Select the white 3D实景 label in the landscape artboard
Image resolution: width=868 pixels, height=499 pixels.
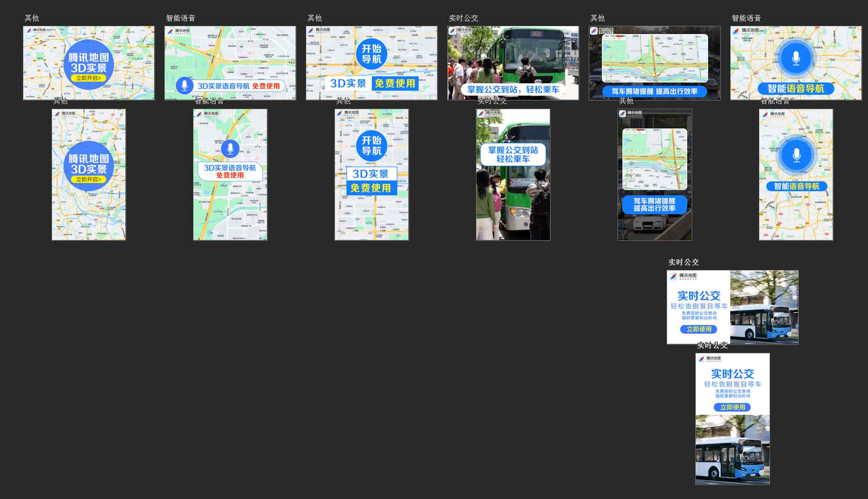[x=349, y=83]
